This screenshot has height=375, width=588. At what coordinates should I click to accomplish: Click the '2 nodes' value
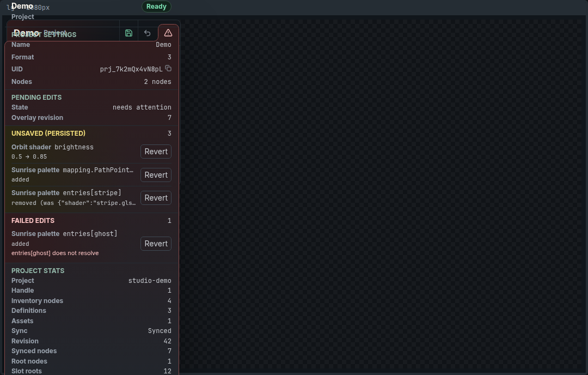click(x=157, y=82)
